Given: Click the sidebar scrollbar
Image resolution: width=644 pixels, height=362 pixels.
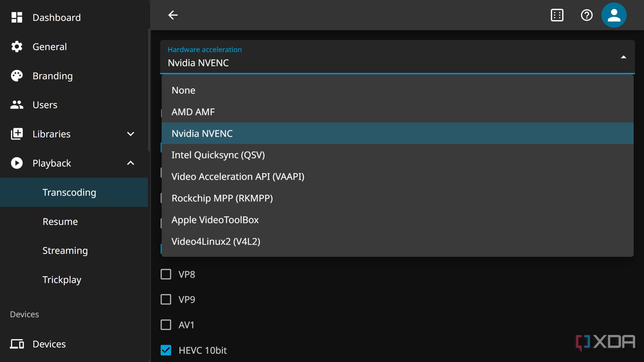Looking at the screenshot, I should pos(149,90).
